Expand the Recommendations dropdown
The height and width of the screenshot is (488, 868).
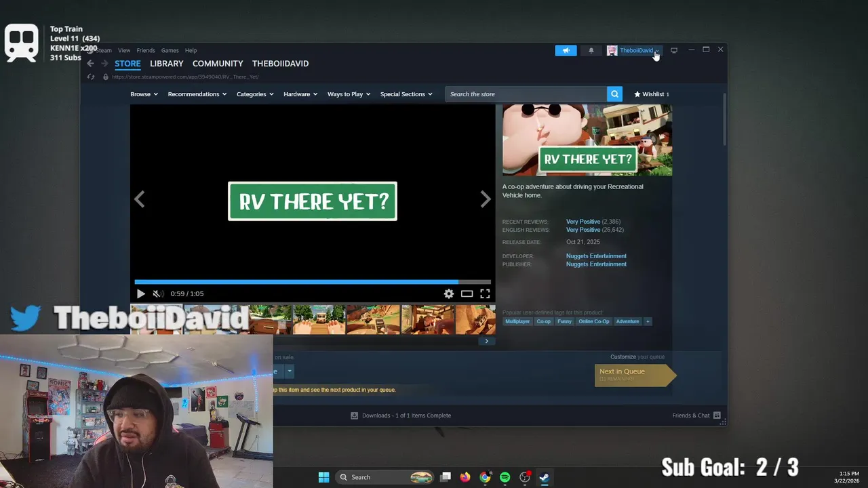click(x=197, y=94)
